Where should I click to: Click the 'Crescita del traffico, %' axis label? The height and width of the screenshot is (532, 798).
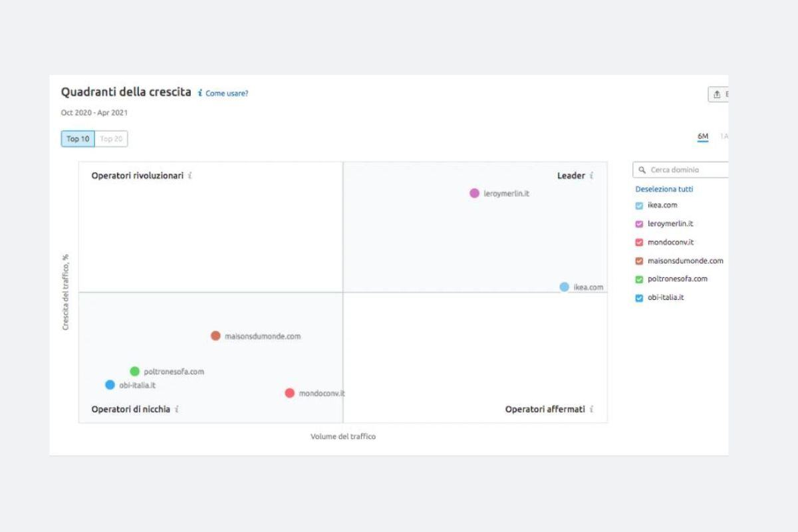(66, 292)
